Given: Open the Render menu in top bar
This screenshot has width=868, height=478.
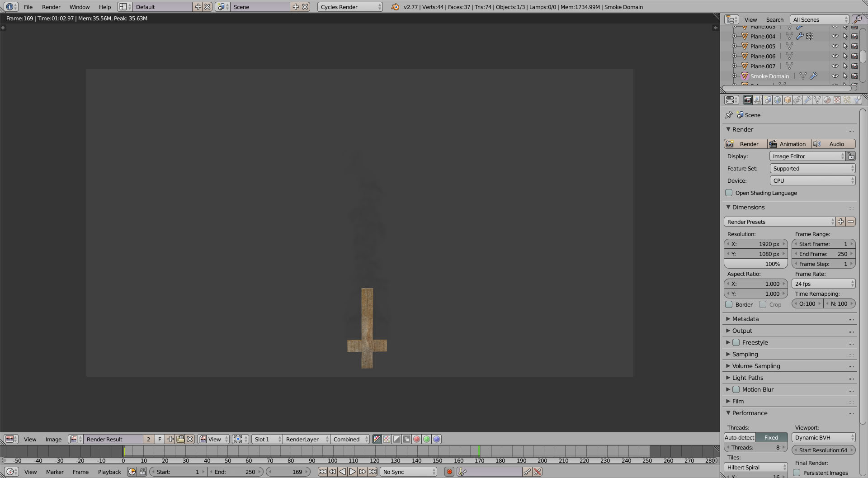Looking at the screenshot, I should [51, 7].
